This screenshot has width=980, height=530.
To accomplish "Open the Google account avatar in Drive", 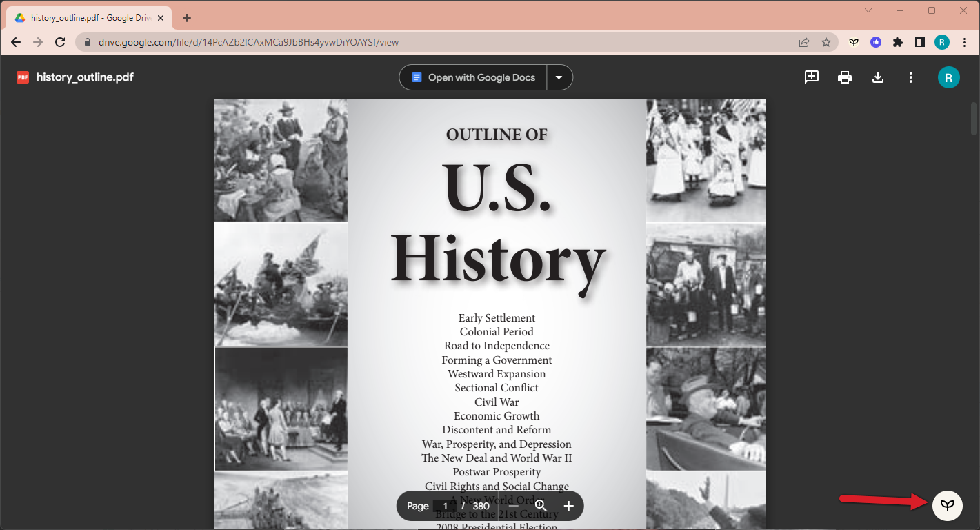I will point(948,77).
